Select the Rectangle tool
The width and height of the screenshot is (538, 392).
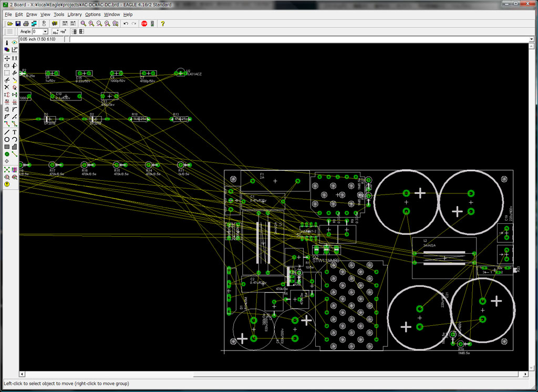click(x=6, y=147)
